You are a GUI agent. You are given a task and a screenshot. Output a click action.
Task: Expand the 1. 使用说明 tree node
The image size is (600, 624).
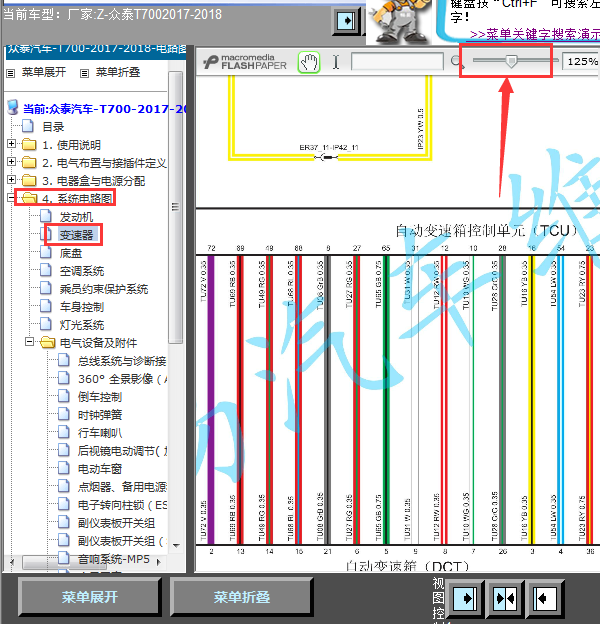click(x=12, y=144)
